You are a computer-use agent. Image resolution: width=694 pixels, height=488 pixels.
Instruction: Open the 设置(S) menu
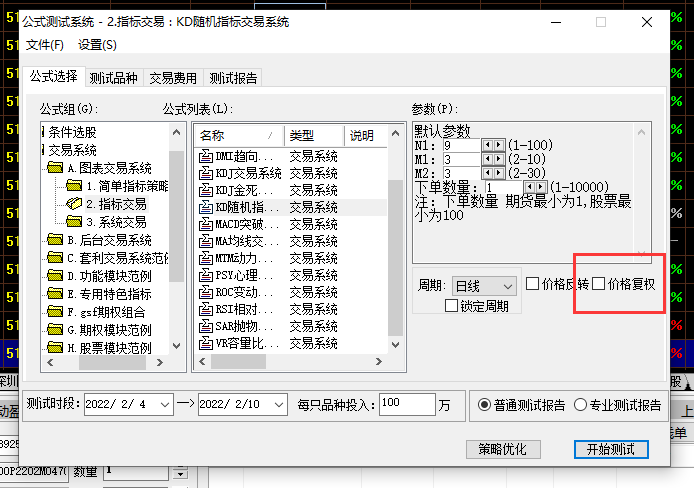click(x=97, y=45)
